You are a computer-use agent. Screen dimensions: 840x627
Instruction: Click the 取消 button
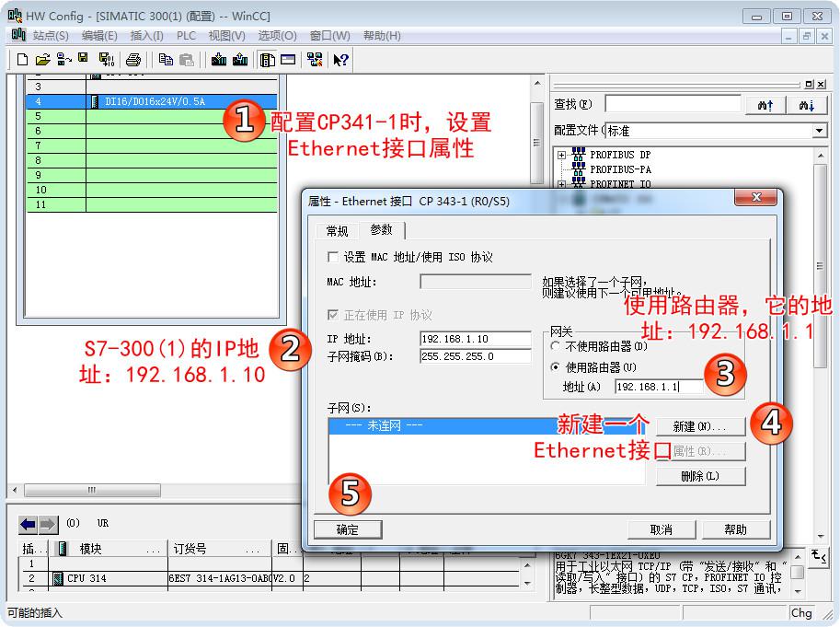click(662, 529)
